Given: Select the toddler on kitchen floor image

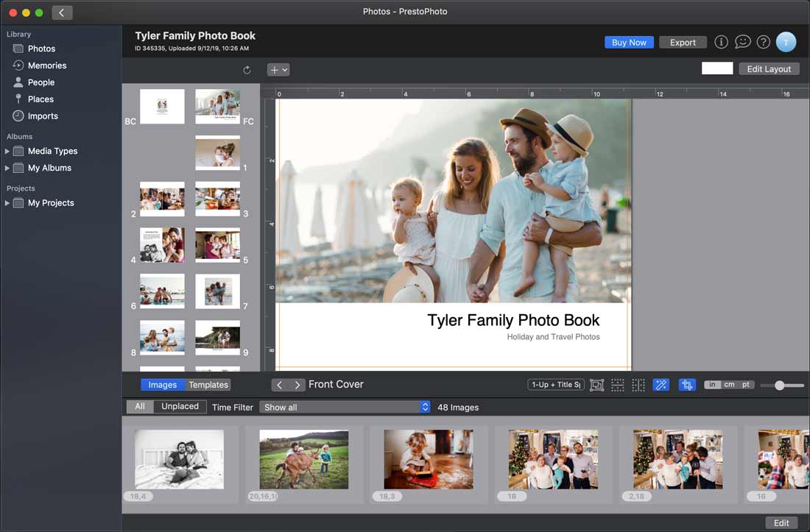Looking at the screenshot, I should pyautogui.click(x=429, y=459).
